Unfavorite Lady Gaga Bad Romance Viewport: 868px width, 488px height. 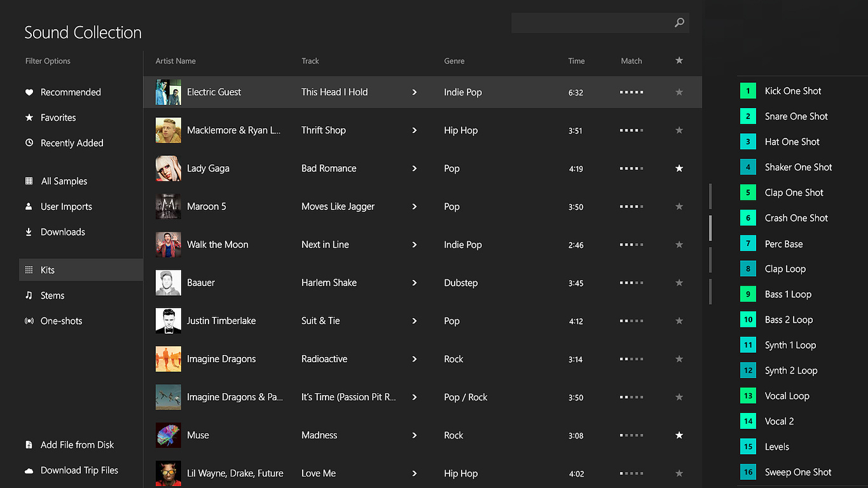[x=679, y=169]
